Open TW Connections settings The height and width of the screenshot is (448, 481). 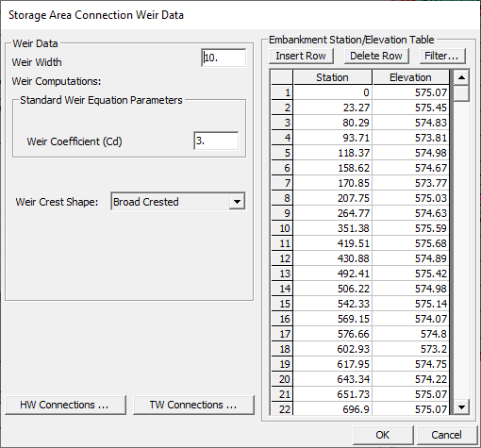(193, 405)
